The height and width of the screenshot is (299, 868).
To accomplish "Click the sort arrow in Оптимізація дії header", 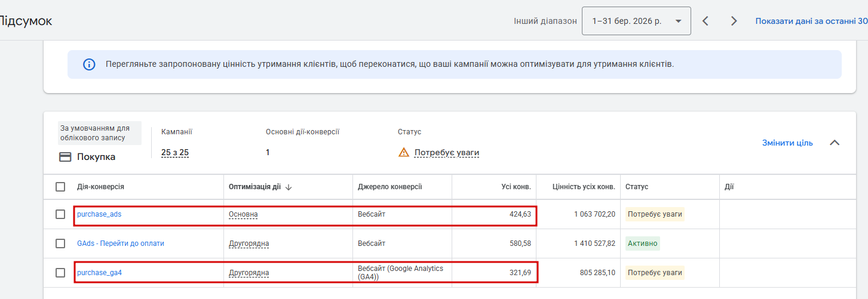I will tap(289, 187).
